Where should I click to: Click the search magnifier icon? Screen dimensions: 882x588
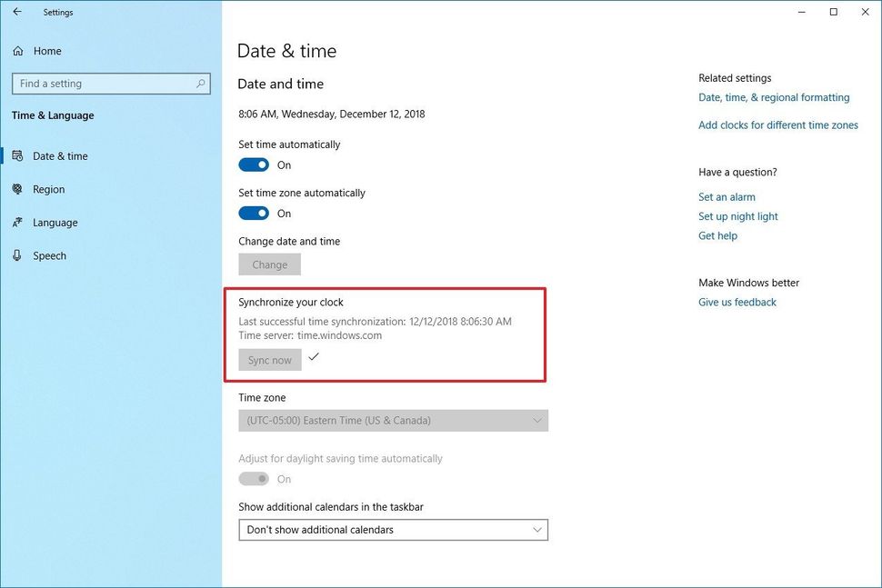tap(200, 83)
